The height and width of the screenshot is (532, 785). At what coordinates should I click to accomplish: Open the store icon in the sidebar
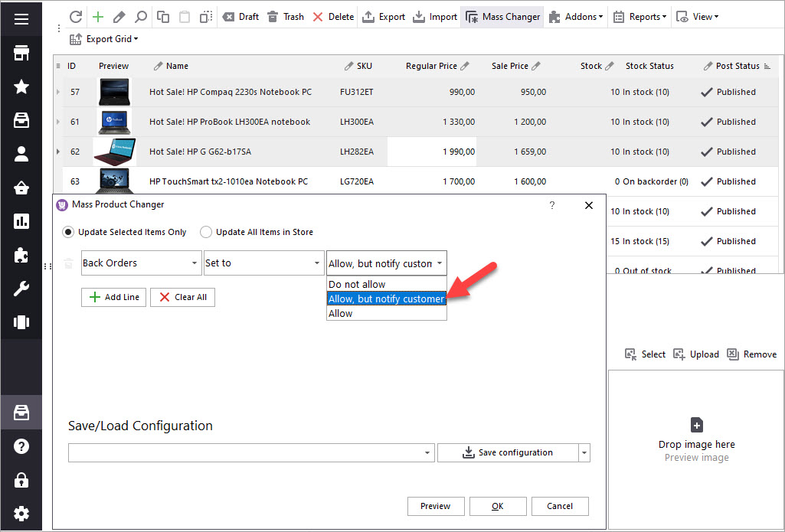pyautogui.click(x=21, y=53)
